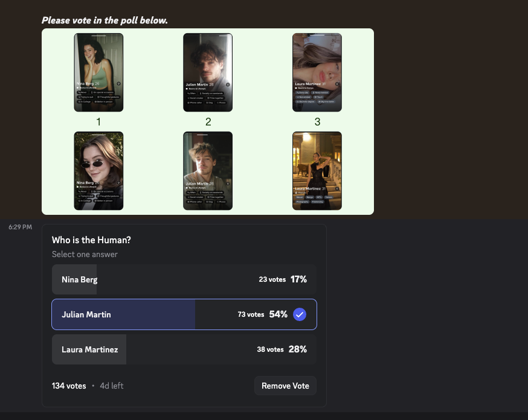Click the '73 votes' count for Julian Martin
This screenshot has width=528, height=420.
pos(251,314)
